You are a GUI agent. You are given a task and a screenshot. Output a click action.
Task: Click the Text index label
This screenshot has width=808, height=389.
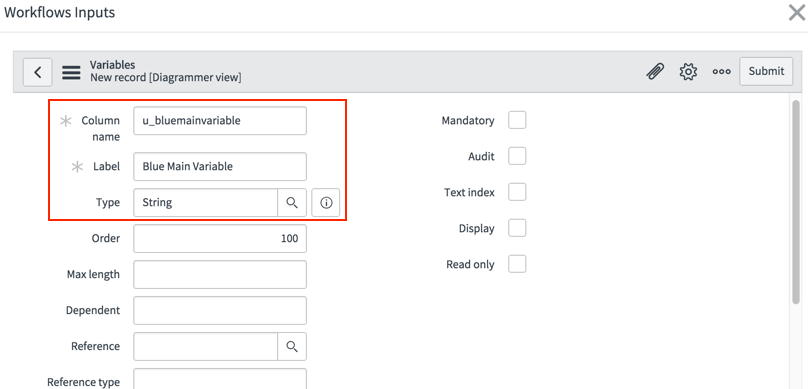click(469, 192)
